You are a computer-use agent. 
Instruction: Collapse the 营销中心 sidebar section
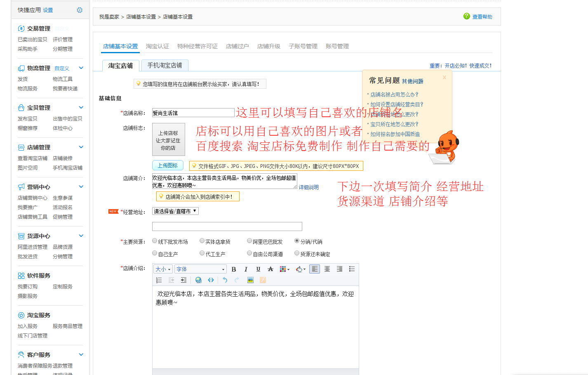[x=81, y=187]
